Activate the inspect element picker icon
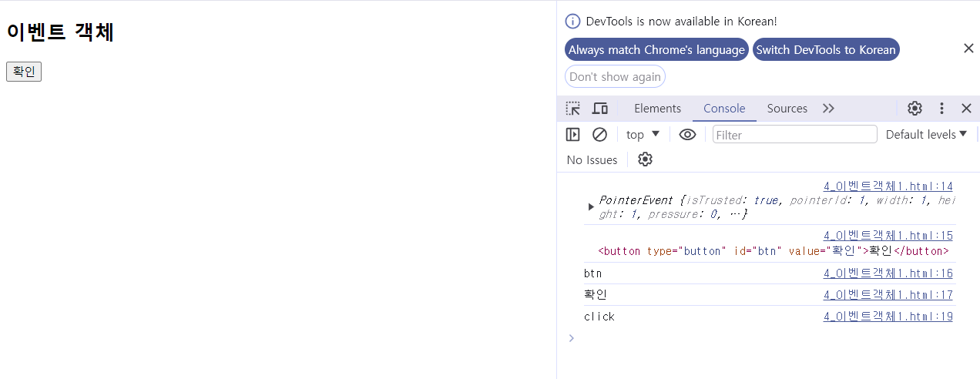The image size is (980, 379). point(572,109)
